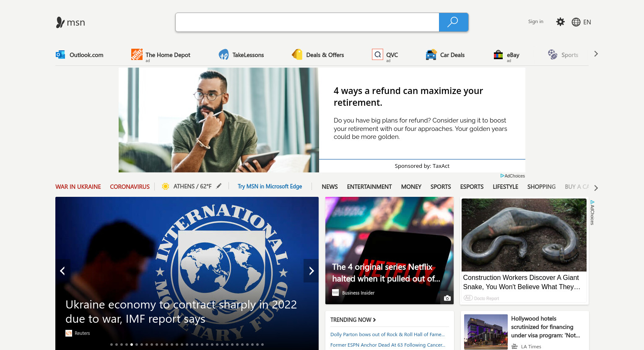The width and height of the screenshot is (644, 350).
Task: Open the TaxAct retirement ad image
Action: [x=219, y=120]
